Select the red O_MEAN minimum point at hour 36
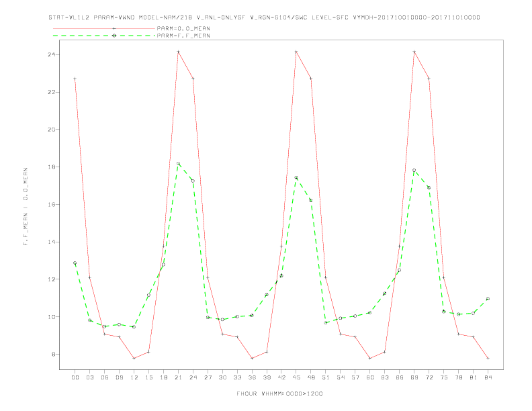The height and width of the screenshot is (411, 532). tap(252, 358)
